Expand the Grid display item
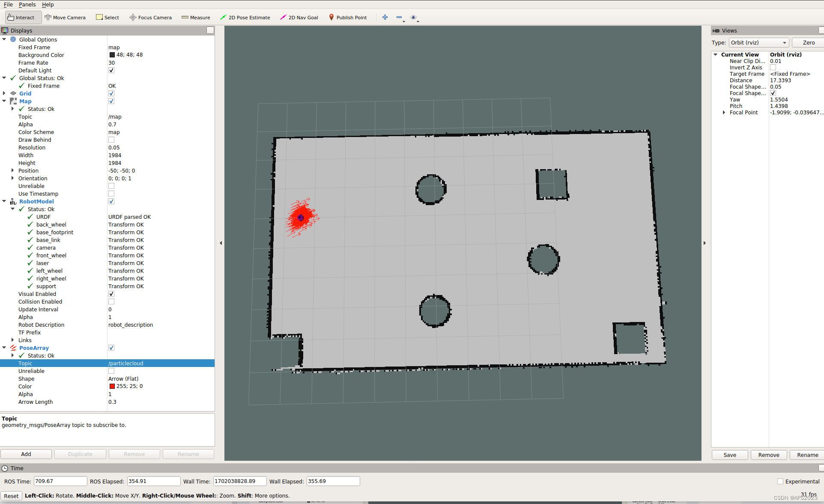The image size is (824, 504). 4,93
